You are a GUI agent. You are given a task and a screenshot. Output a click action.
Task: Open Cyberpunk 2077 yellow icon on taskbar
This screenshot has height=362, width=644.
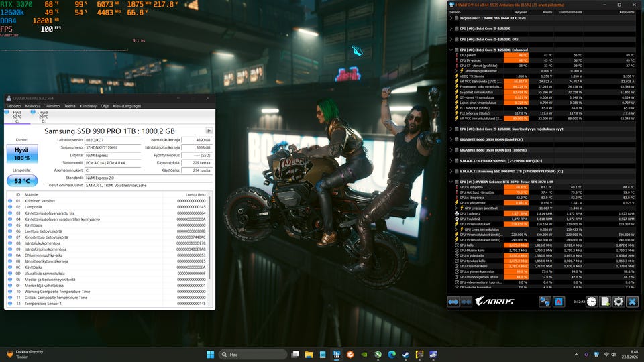point(419,354)
